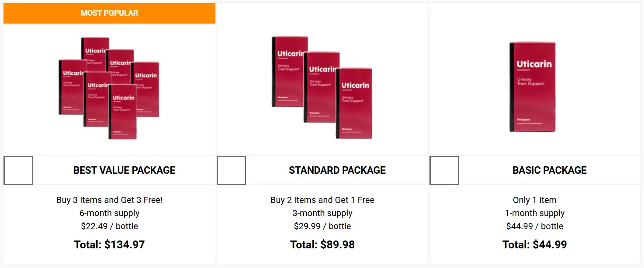This screenshot has height=268, width=644.
Task: Click the Buy 3 Get 3 Free offer text
Action: 109,200
